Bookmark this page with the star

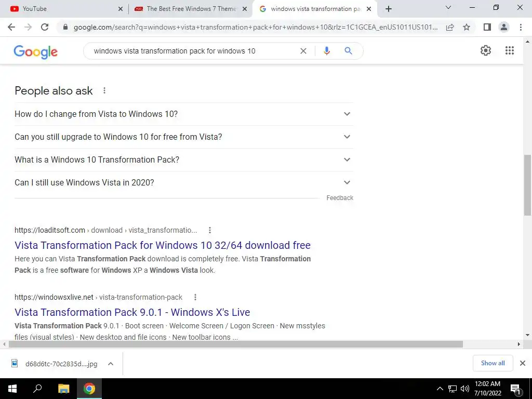coord(467,27)
